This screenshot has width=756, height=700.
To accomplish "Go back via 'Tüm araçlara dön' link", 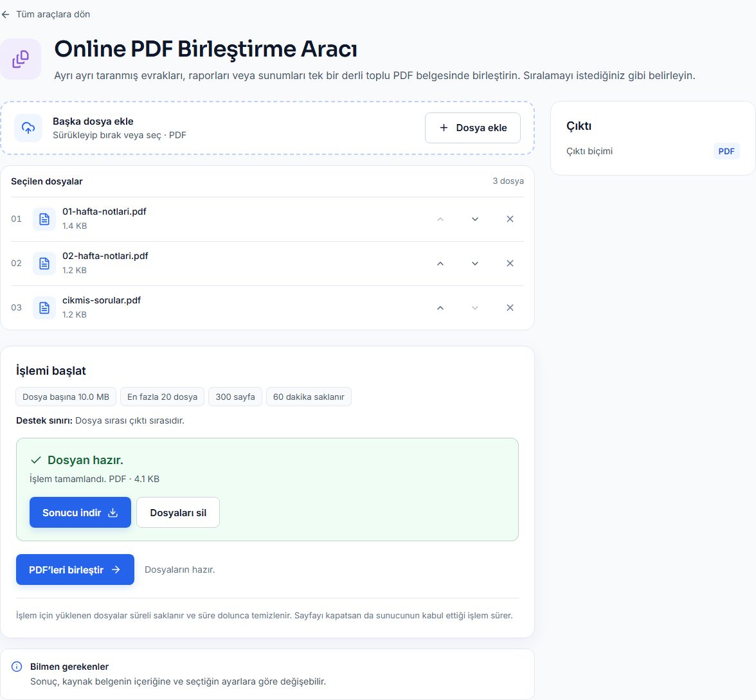I will [x=46, y=14].
